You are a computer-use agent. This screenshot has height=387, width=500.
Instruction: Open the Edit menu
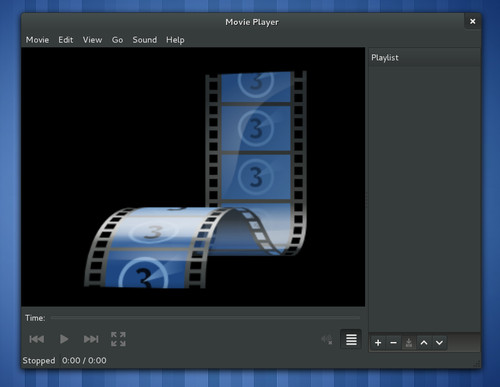tap(66, 40)
